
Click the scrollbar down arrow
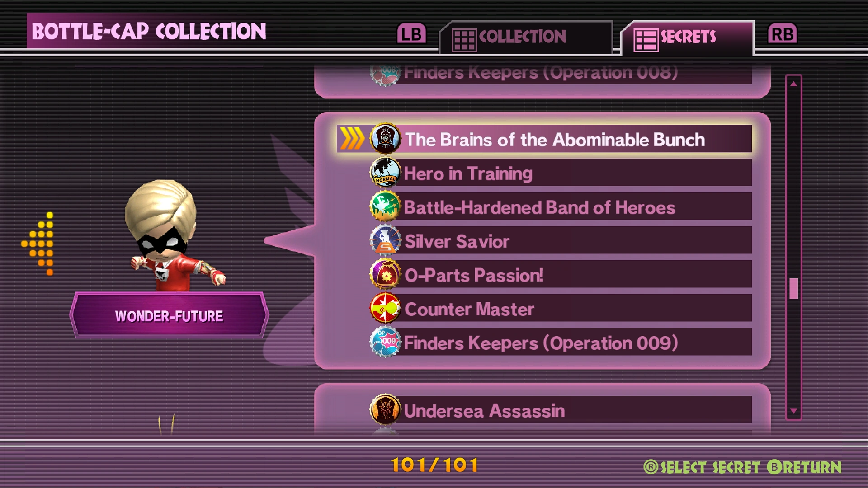click(793, 411)
